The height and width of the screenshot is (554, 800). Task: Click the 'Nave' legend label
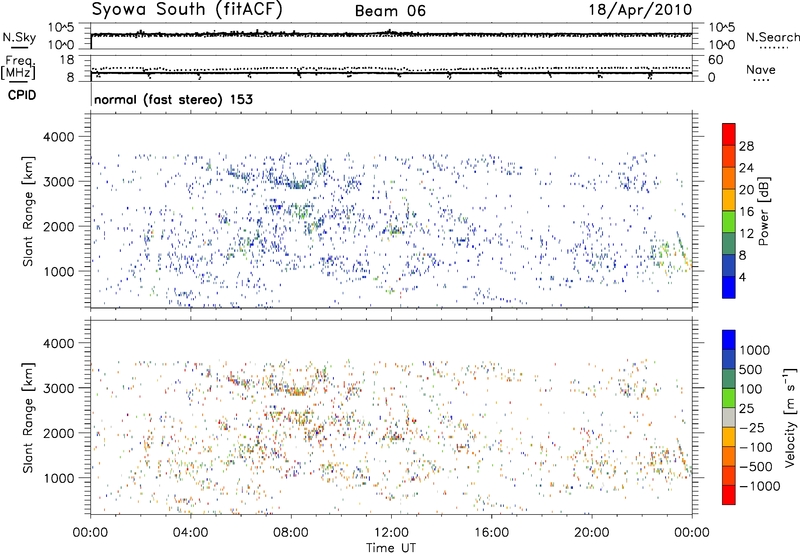tap(761, 69)
